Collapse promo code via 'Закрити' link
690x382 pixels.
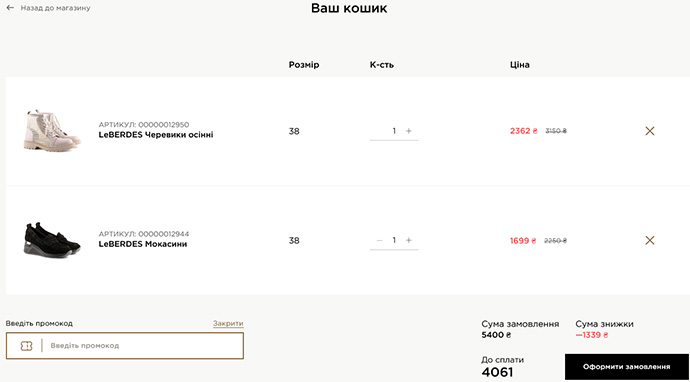228,323
